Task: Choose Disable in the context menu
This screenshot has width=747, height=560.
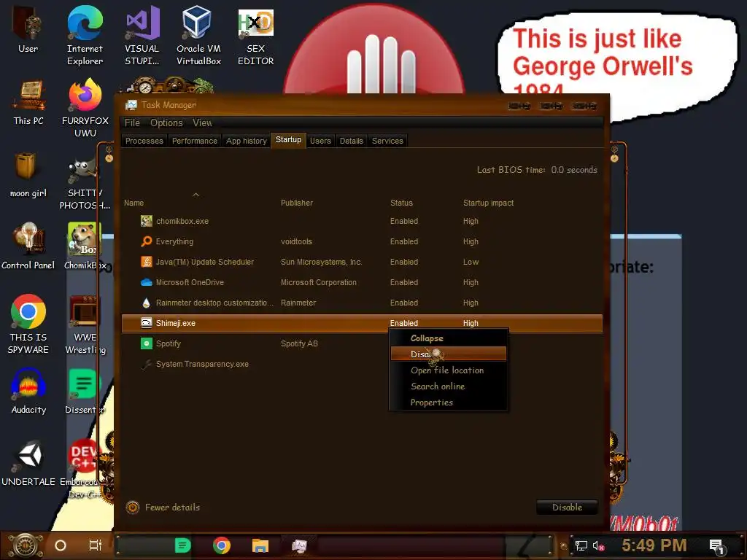Action: point(449,354)
